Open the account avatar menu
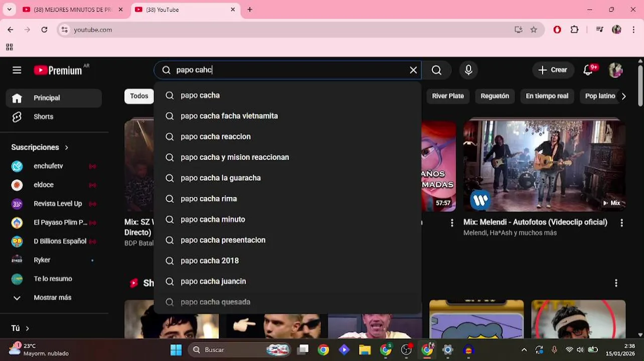Image resolution: width=644 pixels, height=361 pixels. tap(616, 70)
